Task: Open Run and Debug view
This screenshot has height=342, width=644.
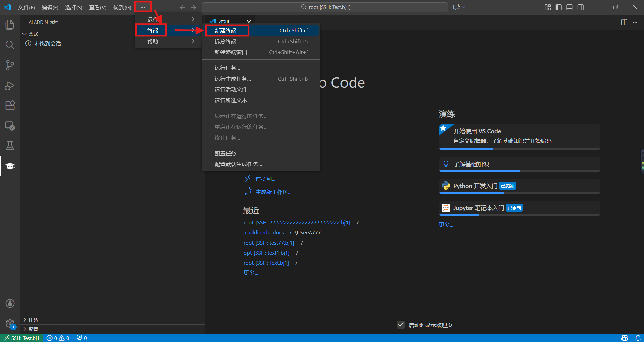Action: [x=10, y=86]
